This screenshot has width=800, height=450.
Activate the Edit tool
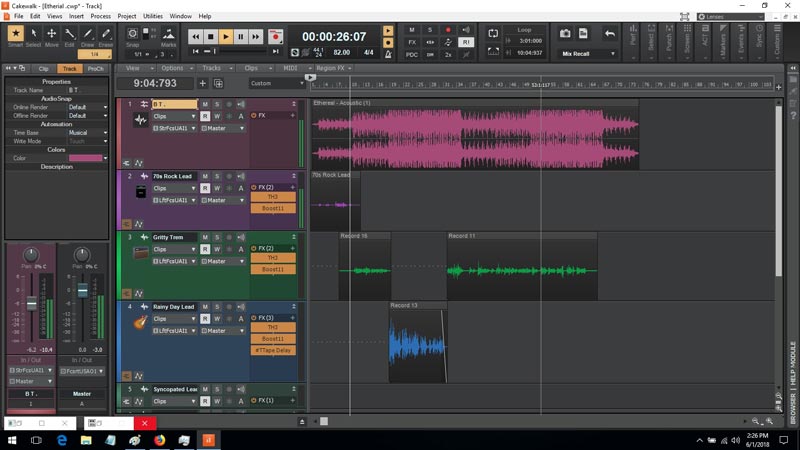(69, 34)
